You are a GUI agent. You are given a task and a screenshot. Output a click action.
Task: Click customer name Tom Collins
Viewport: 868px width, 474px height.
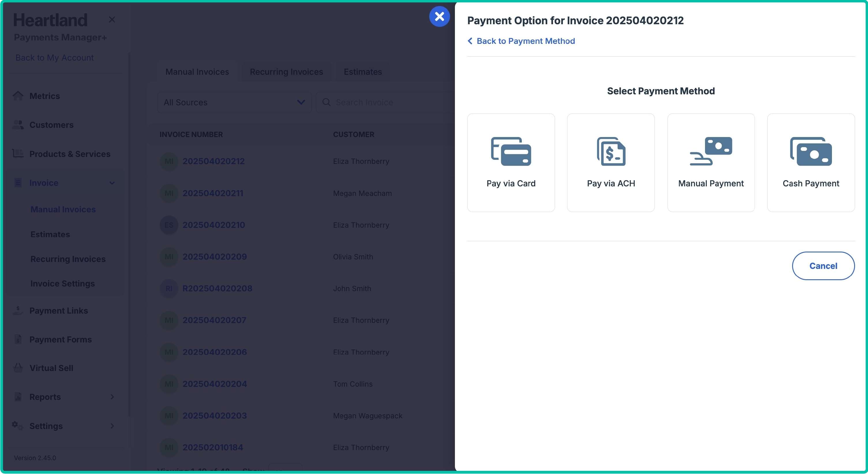click(x=353, y=384)
